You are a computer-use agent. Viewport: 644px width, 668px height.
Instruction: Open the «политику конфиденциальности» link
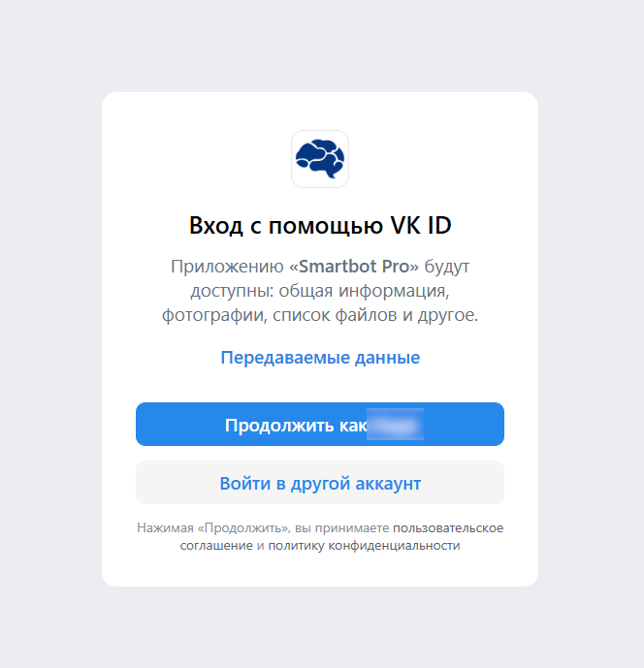pos(364,545)
